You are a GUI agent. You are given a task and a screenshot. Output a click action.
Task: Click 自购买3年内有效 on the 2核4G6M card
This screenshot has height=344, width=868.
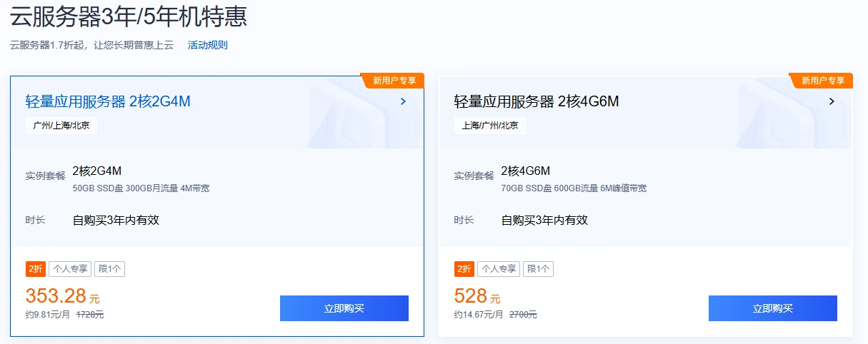pyautogui.click(x=544, y=220)
